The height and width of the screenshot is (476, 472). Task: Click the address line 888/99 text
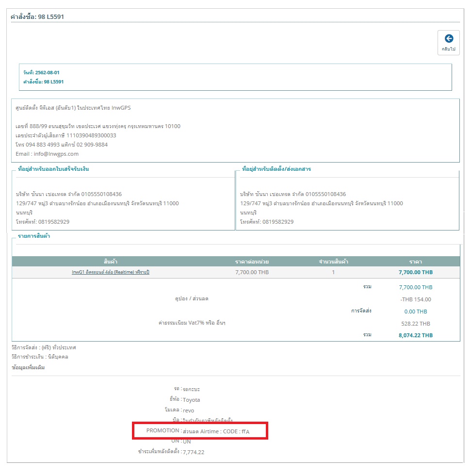[x=98, y=126]
